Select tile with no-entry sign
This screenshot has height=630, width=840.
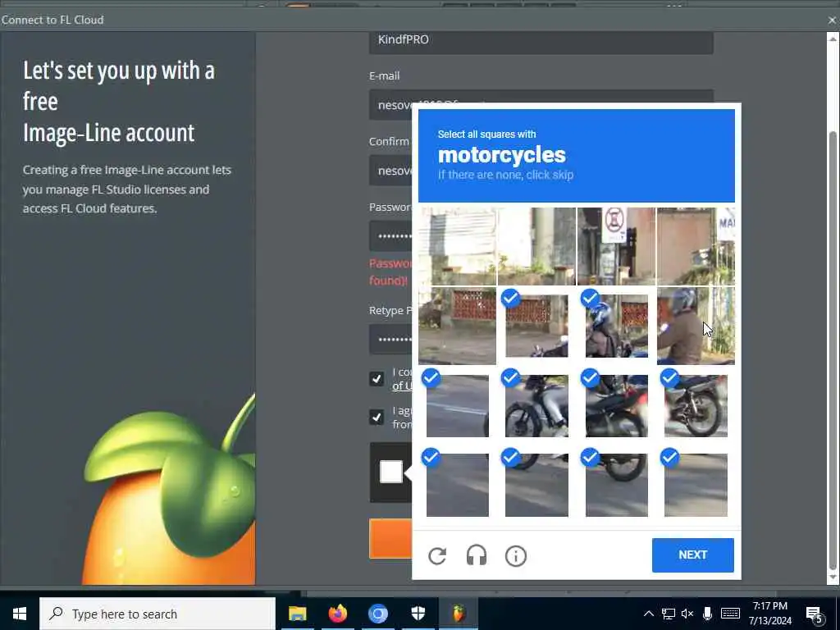click(616, 246)
